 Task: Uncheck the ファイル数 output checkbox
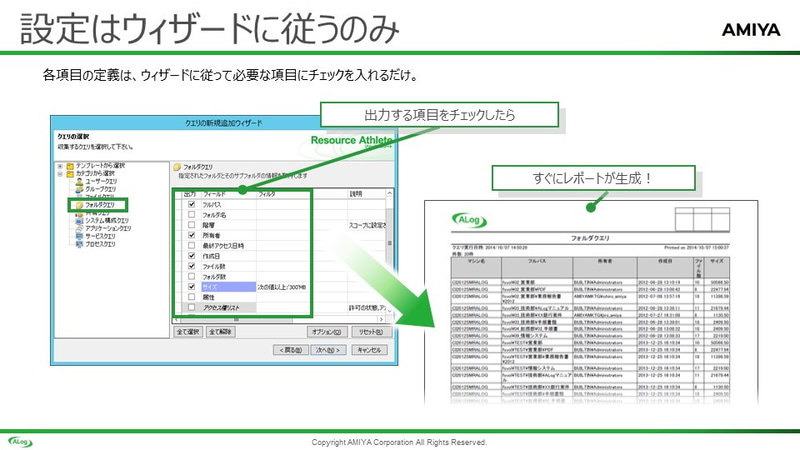pyautogui.click(x=192, y=266)
